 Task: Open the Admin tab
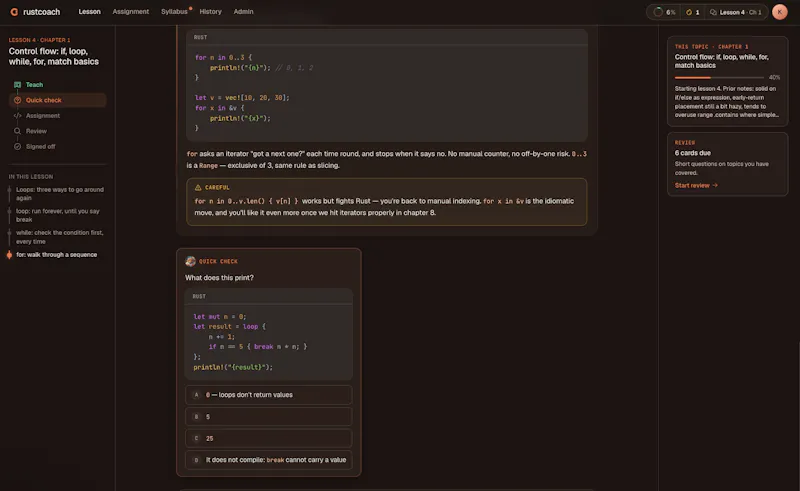pyautogui.click(x=243, y=12)
